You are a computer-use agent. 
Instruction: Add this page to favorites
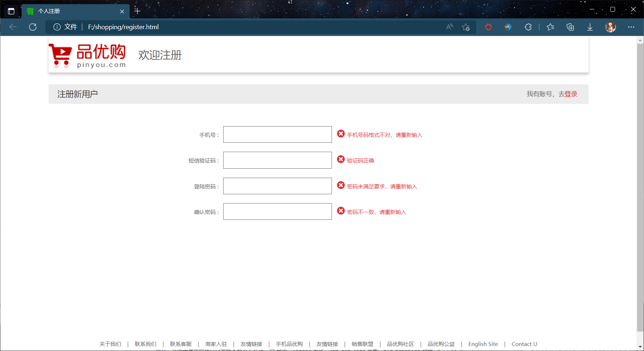(466, 27)
